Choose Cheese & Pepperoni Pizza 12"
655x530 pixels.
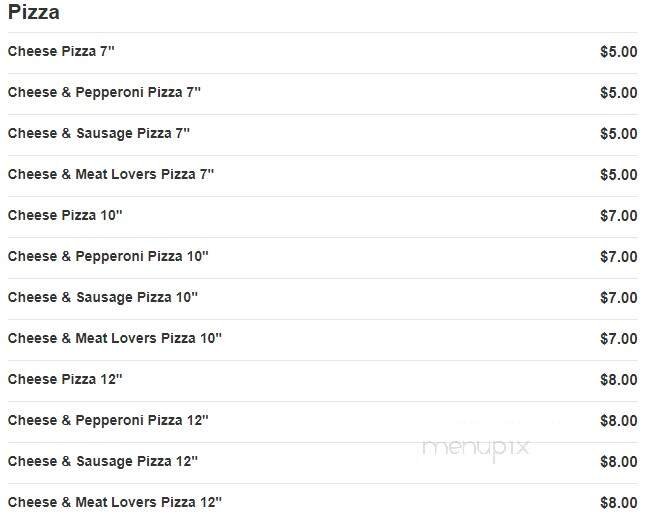[x=108, y=420]
